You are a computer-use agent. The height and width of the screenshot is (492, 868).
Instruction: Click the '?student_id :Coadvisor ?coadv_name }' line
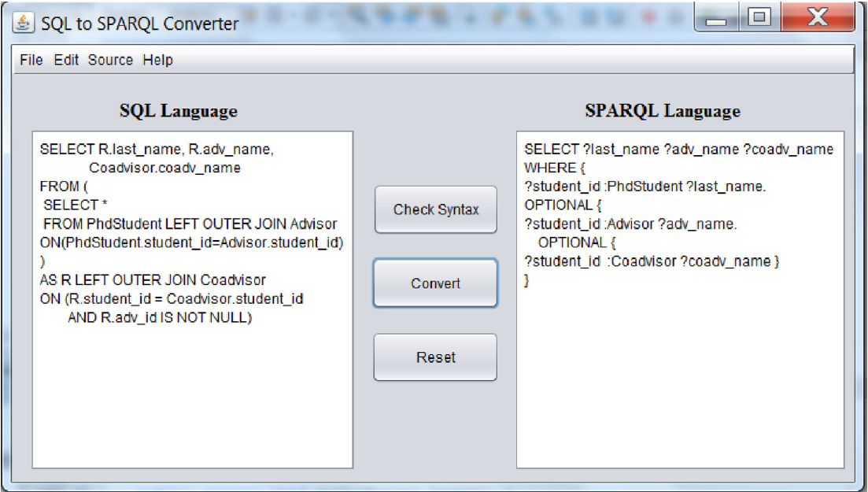pyautogui.click(x=652, y=261)
